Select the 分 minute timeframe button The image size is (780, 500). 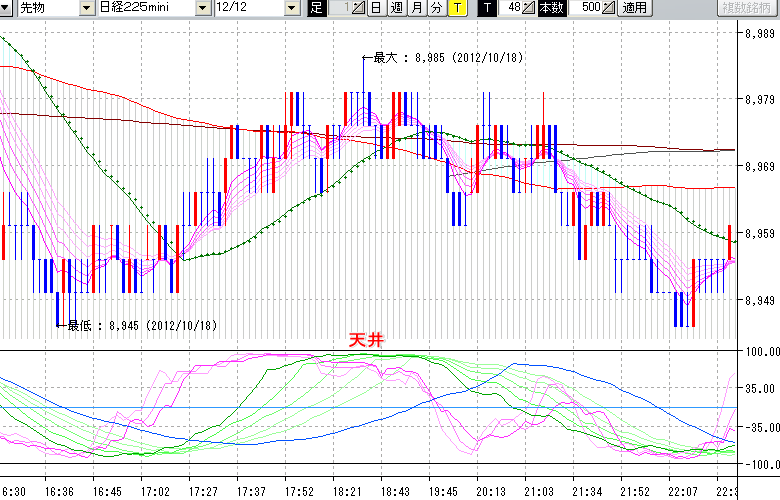pos(436,8)
